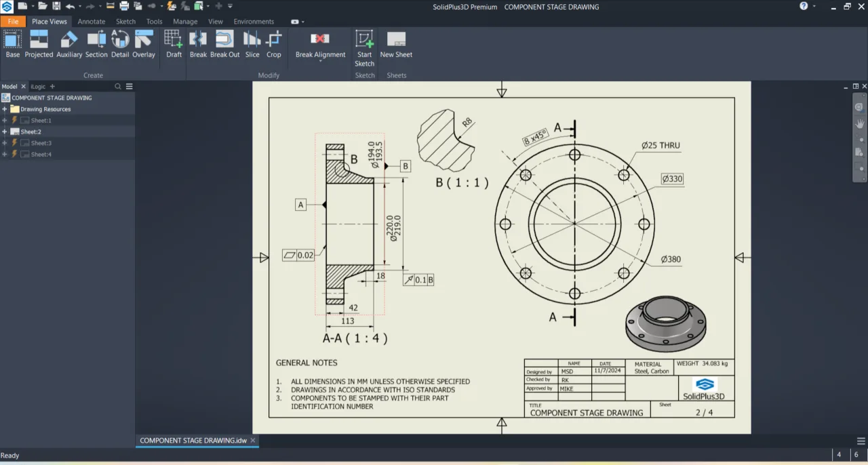
Task: Open the Break Alignment dropdown arrow
Action: tap(320, 62)
